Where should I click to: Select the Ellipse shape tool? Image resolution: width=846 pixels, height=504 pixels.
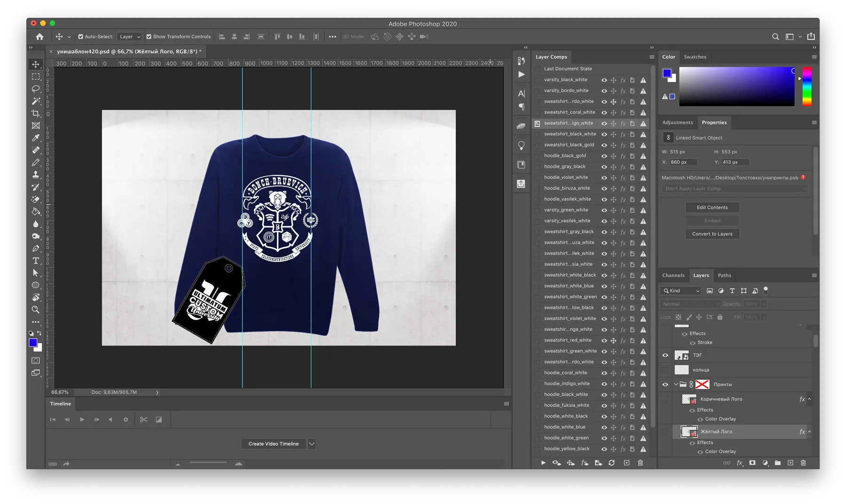coord(36,285)
